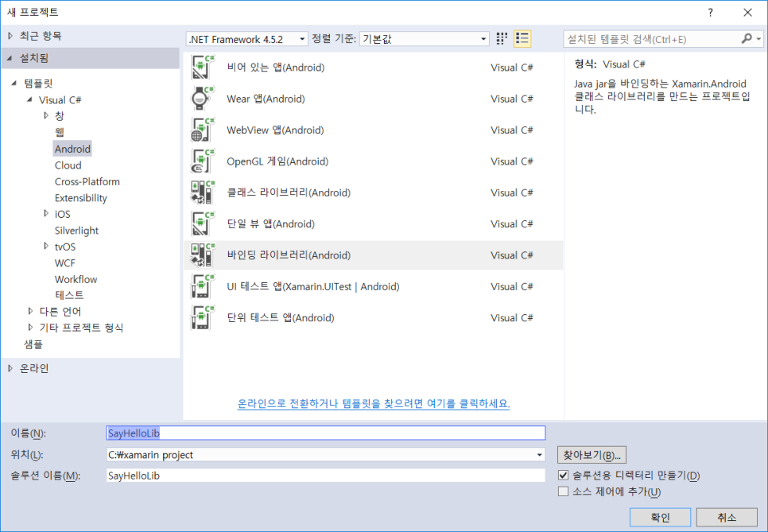The image size is (768, 532).
Task: Click the Wear 앱(Android) watch icon
Action: coord(203,99)
